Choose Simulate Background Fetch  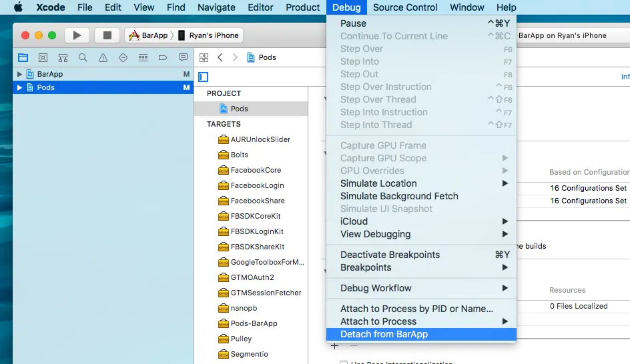pyautogui.click(x=421, y=196)
